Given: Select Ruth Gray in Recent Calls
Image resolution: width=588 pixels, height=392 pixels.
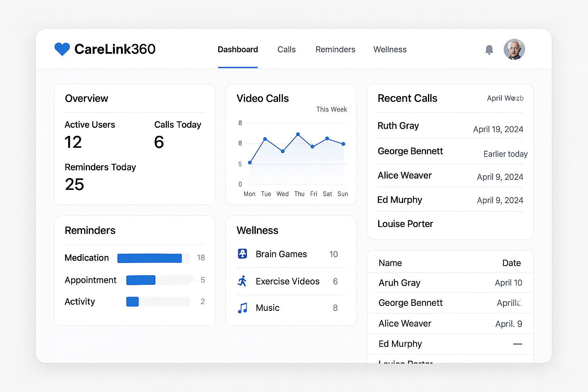Looking at the screenshot, I should pos(398,126).
